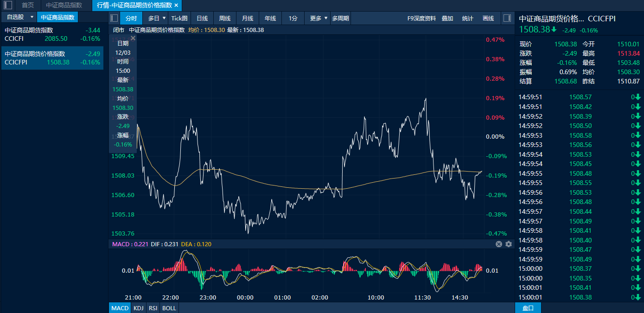Image resolution: width=644 pixels, height=313 pixels.
Task: Switch to the 日线 chart view
Action: (202, 19)
